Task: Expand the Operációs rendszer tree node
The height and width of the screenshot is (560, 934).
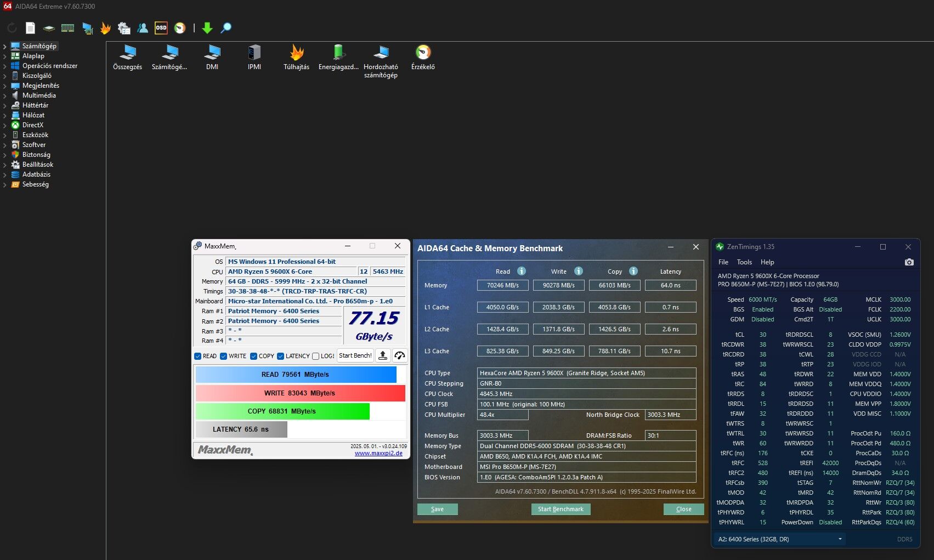Action: [x=5, y=66]
